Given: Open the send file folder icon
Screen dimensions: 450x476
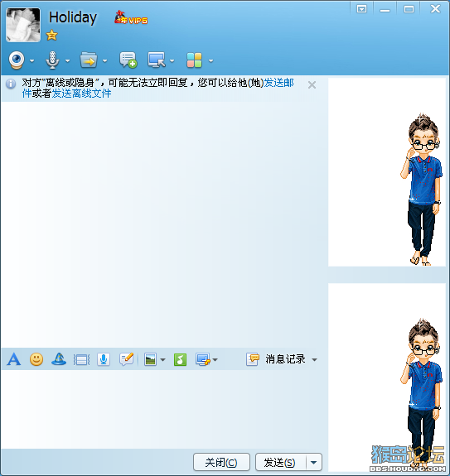Looking at the screenshot, I should click(89, 60).
